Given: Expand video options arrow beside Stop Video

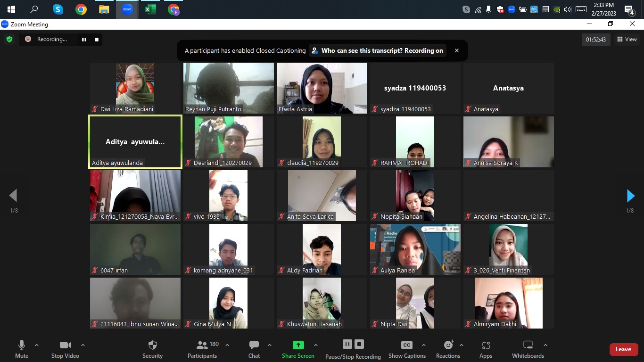Looking at the screenshot, I should (83, 345).
